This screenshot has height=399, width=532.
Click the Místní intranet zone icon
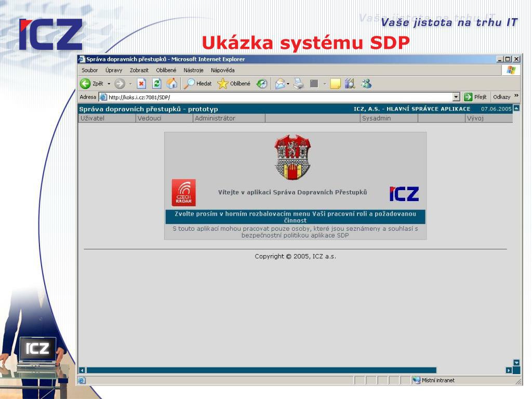[x=417, y=380]
